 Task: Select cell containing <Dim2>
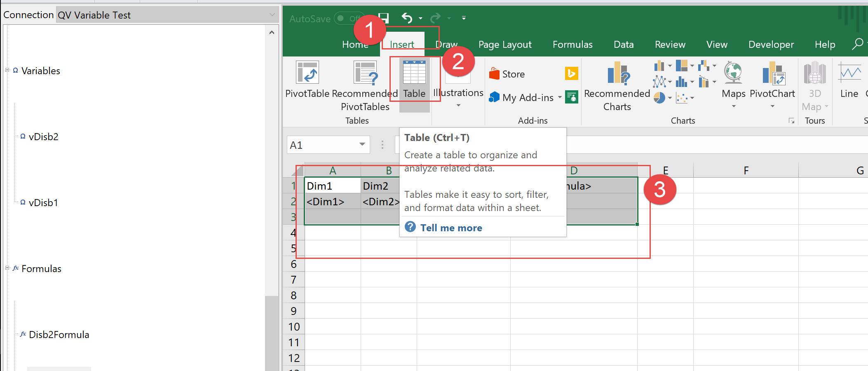click(380, 202)
